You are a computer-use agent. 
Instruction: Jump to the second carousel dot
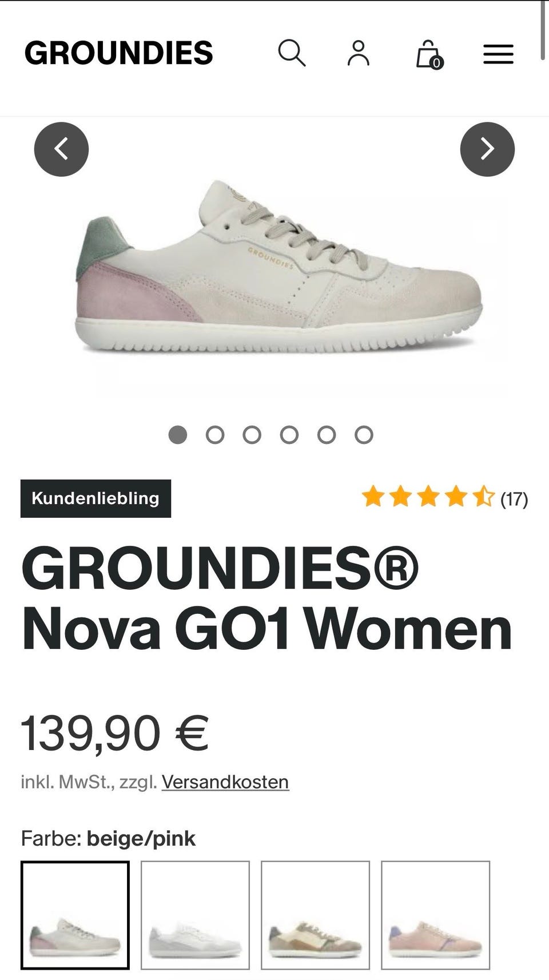pos(215,435)
